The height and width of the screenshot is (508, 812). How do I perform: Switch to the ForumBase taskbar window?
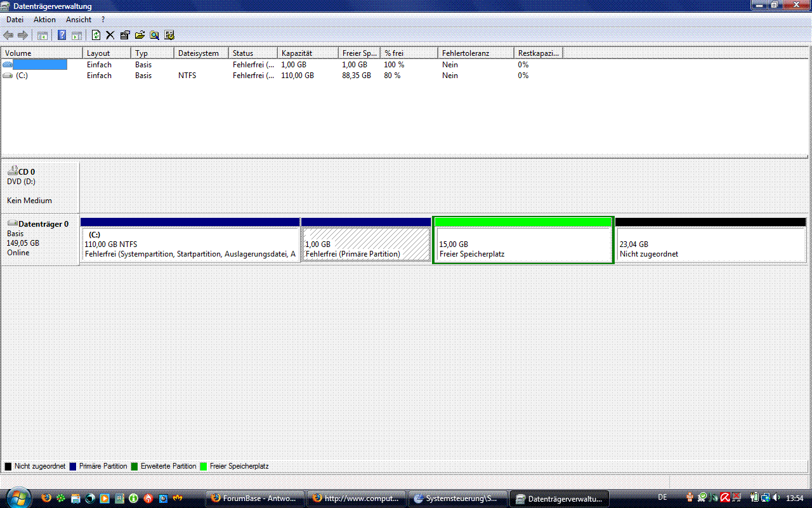pos(255,498)
